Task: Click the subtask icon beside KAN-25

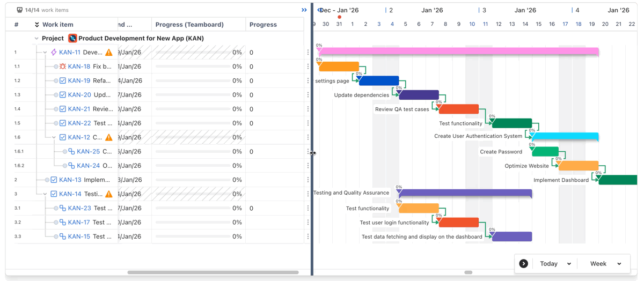Action: [71, 152]
